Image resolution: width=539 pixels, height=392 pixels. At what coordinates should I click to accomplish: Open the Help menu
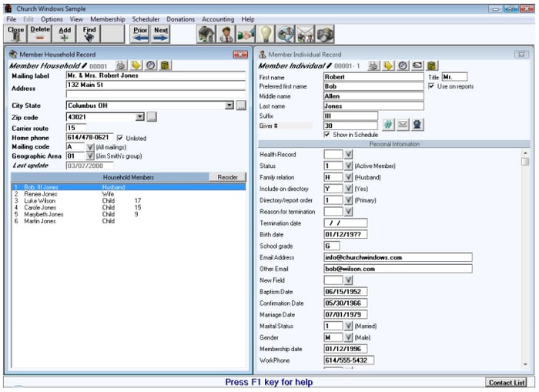pyautogui.click(x=248, y=19)
